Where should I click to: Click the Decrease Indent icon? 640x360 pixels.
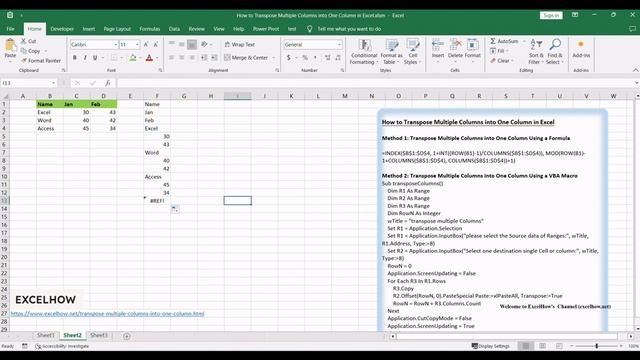click(203, 58)
